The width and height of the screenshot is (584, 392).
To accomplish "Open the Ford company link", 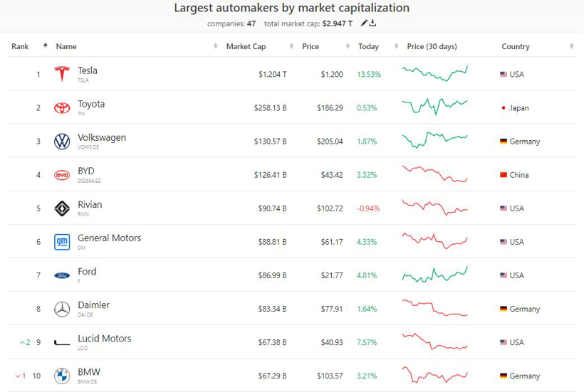I will pos(87,272).
